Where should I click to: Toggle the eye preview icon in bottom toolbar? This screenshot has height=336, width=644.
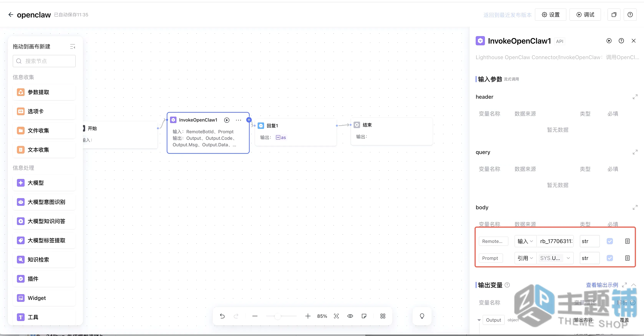tap(350, 316)
